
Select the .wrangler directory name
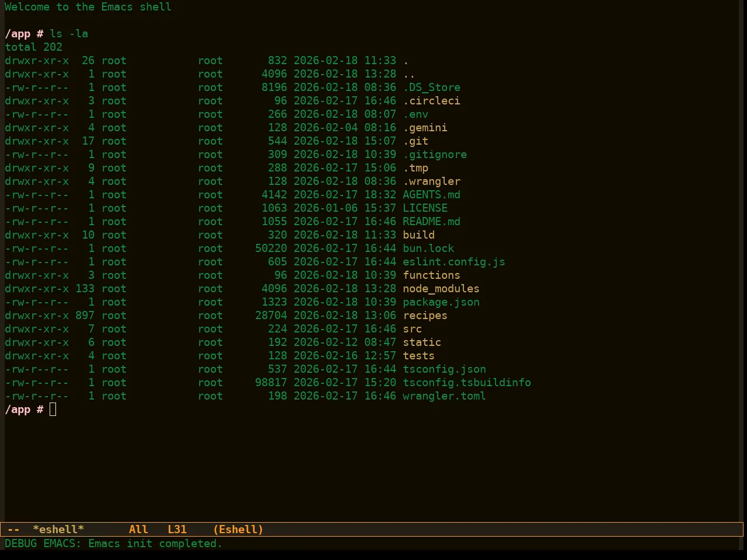(x=432, y=181)
